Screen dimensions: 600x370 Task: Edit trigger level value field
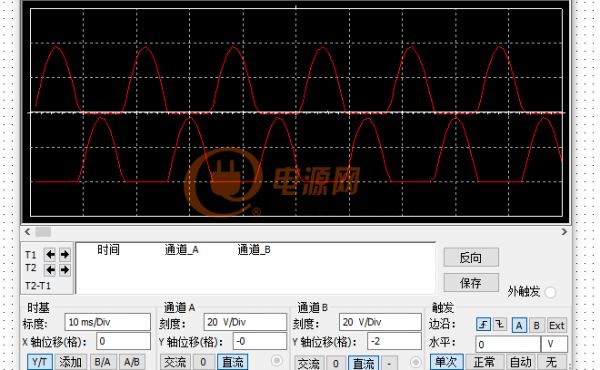(x=508, y=344)
